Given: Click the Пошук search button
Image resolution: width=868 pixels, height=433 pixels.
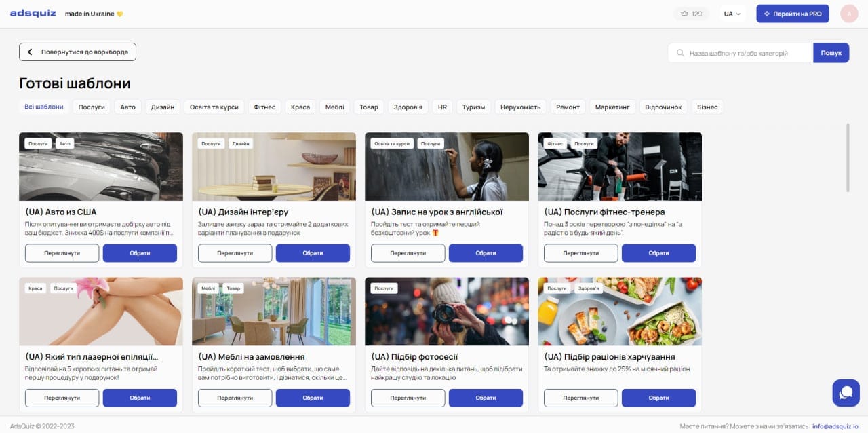Looking at the screenshot, I should coord(831,53).
